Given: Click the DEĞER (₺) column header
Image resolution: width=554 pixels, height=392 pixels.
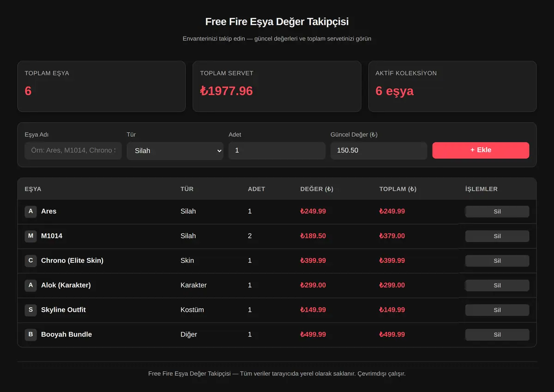Looking at the screenshot, I should (x=317, y=189).
